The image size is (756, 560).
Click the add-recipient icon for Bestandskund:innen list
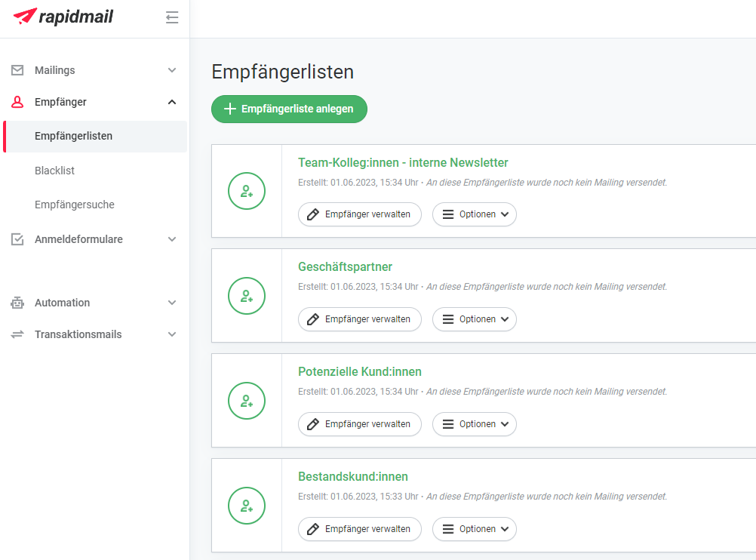coord(247,506)
